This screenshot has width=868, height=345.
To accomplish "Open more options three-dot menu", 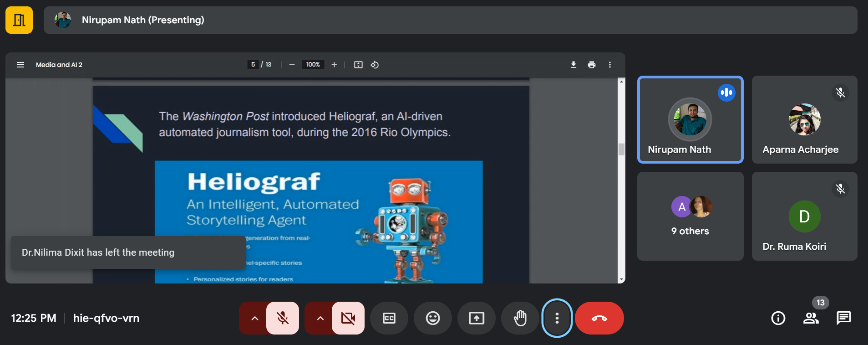I will (557, 318).
